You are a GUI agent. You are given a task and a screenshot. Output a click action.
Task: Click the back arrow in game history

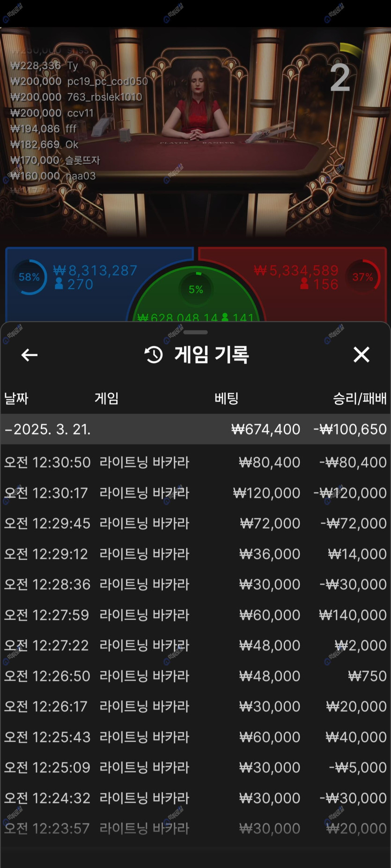(29, 355)
